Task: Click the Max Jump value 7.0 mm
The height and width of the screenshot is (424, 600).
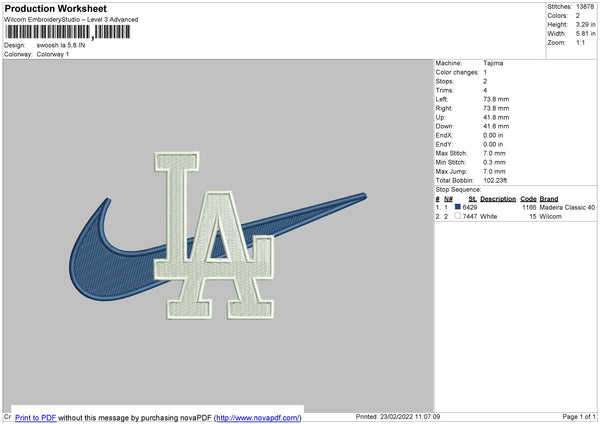Action: pos(494,171)
